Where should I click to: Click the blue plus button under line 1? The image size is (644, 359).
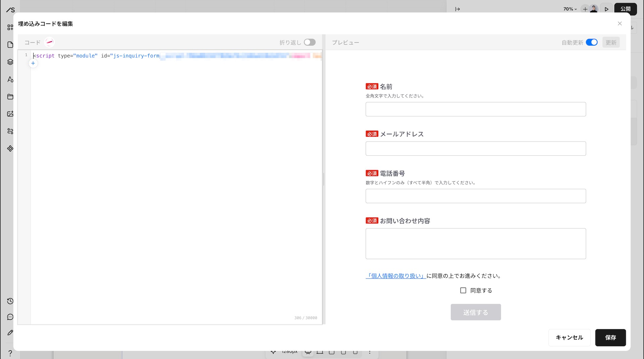33,63
